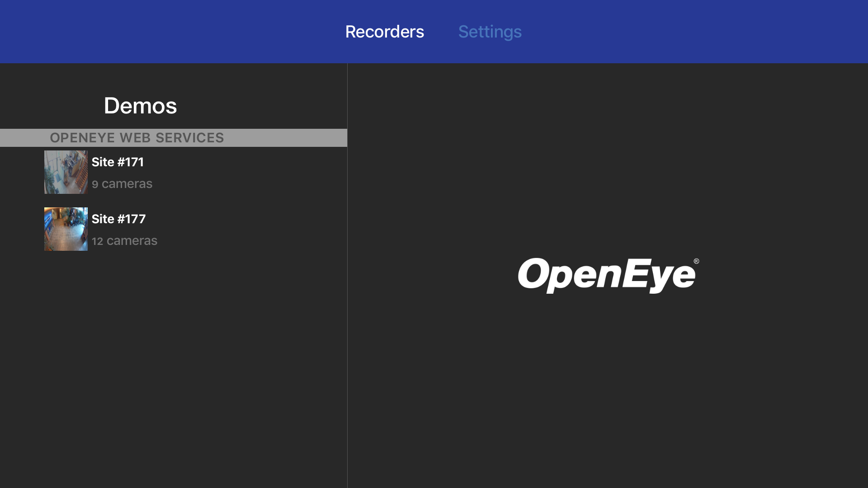Click the OpenEye Web Services section header

pyautogui.click(x=174, y=138)
